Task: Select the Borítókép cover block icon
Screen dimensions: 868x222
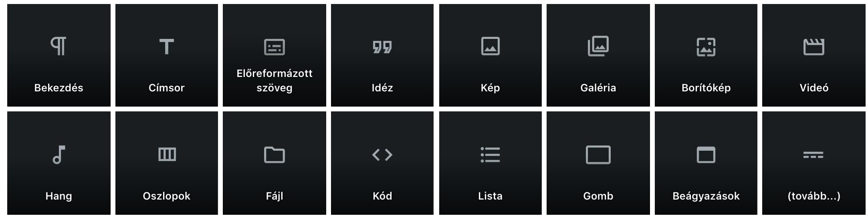Action: pos(706,47)
